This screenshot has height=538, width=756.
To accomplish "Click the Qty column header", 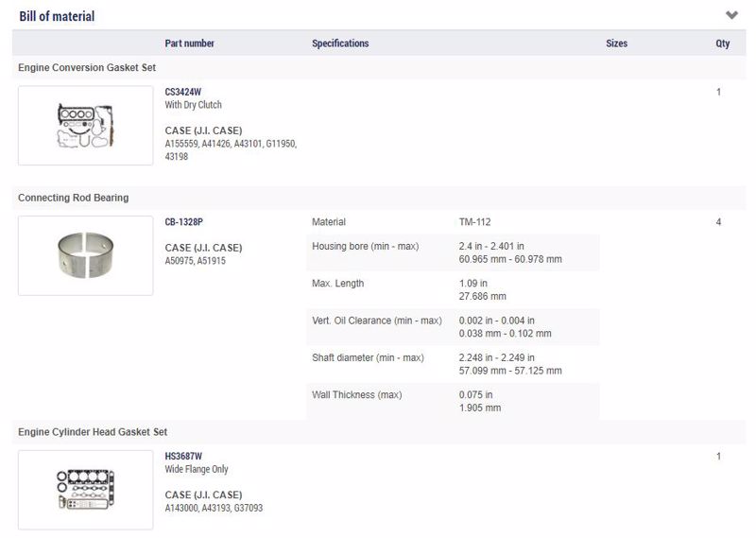I will [722, 43].
